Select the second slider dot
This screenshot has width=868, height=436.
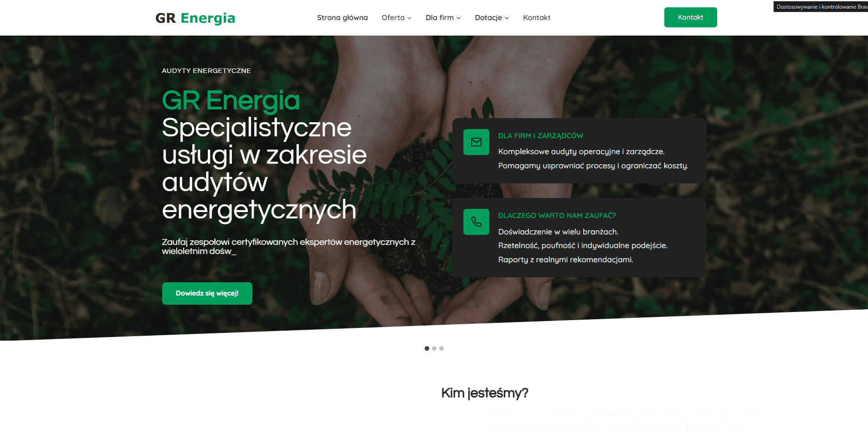click(x=434, y=348)
